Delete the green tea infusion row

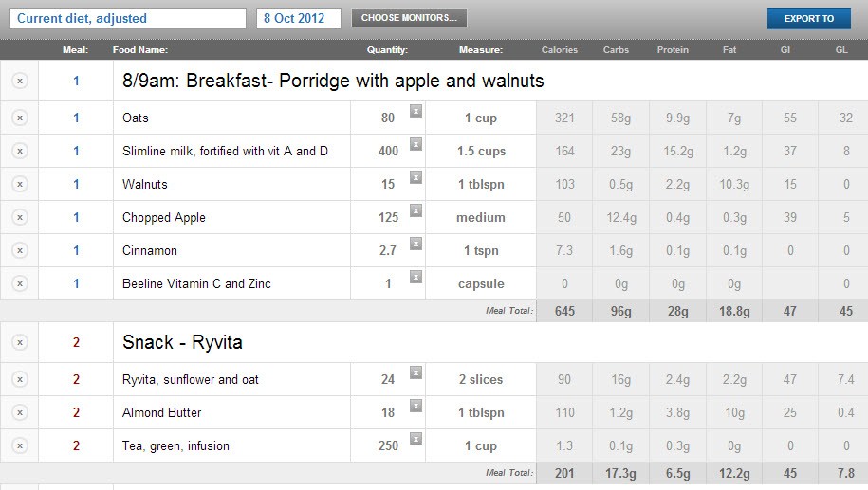point(20,445)
